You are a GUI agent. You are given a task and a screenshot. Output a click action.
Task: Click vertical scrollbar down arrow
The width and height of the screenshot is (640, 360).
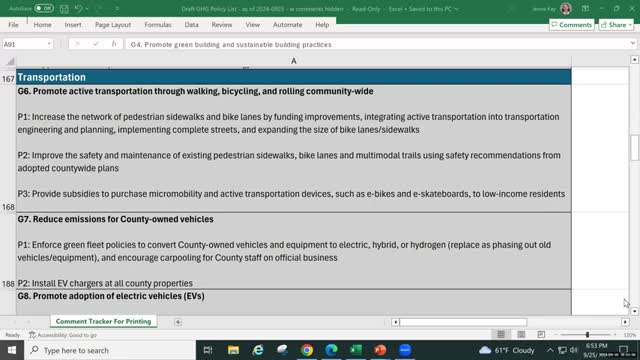[x=634, y=311]
